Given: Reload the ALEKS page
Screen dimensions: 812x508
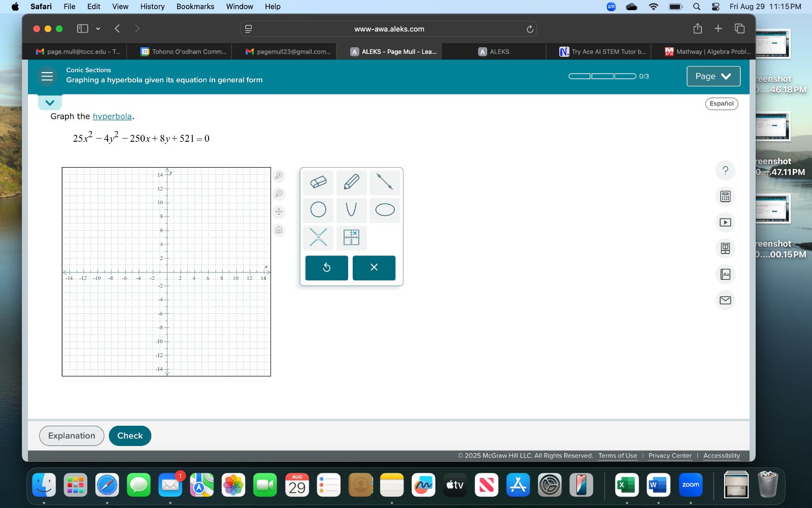Looking at the screenshot, I should (x=530, y=29).
